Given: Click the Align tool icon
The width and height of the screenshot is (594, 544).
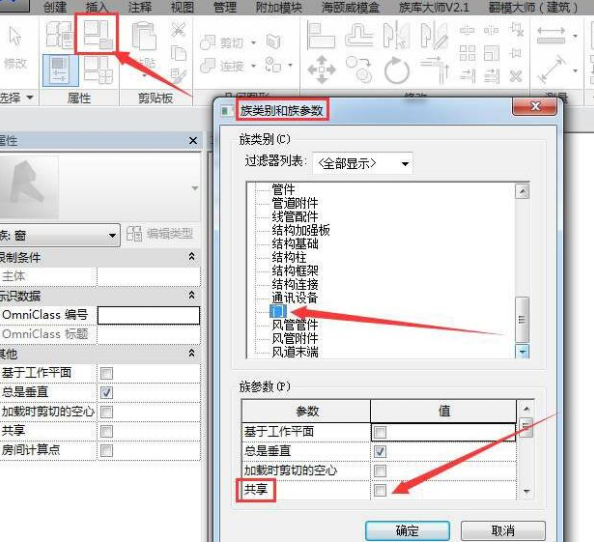Looking at the screenshot, I should [320, 35].
